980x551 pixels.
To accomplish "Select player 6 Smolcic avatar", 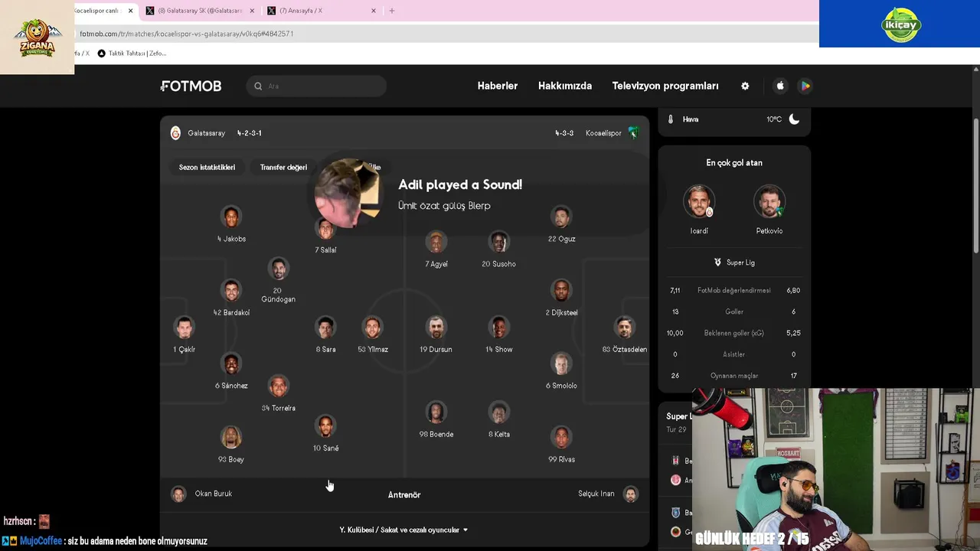I will tap(561, 364).
